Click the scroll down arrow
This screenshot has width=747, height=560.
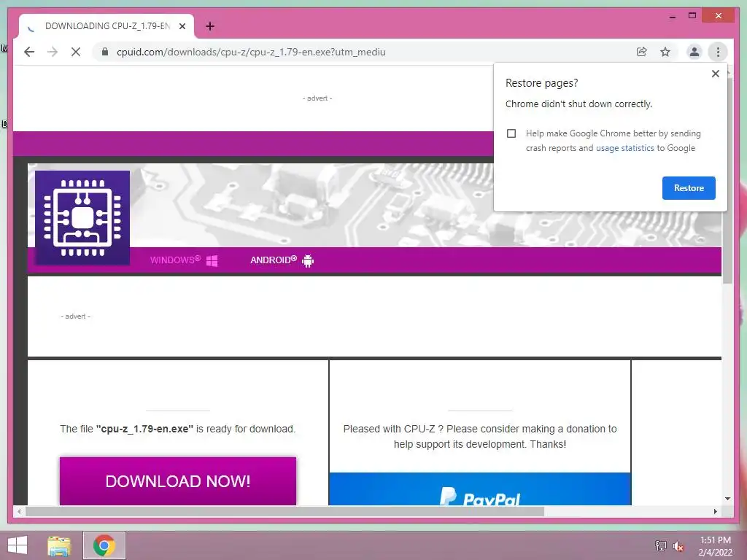(x=727, y=499)
